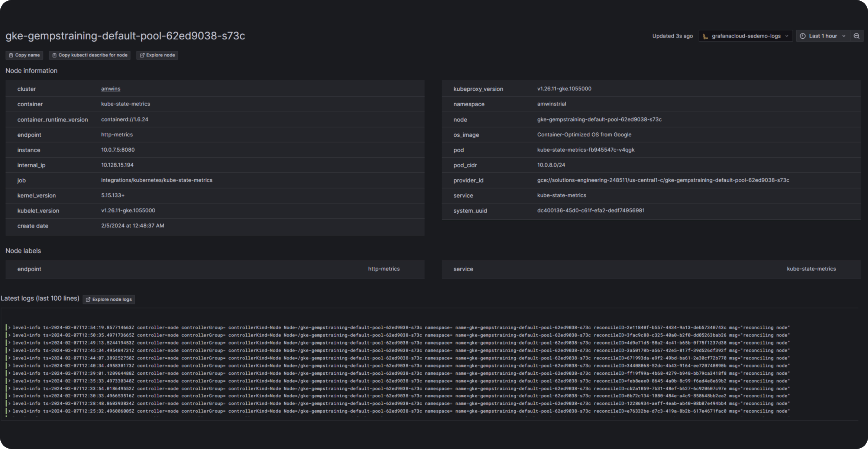Expand log line at 12:33:54
This screenshot has width=868, height=449.
pos(9,388)
